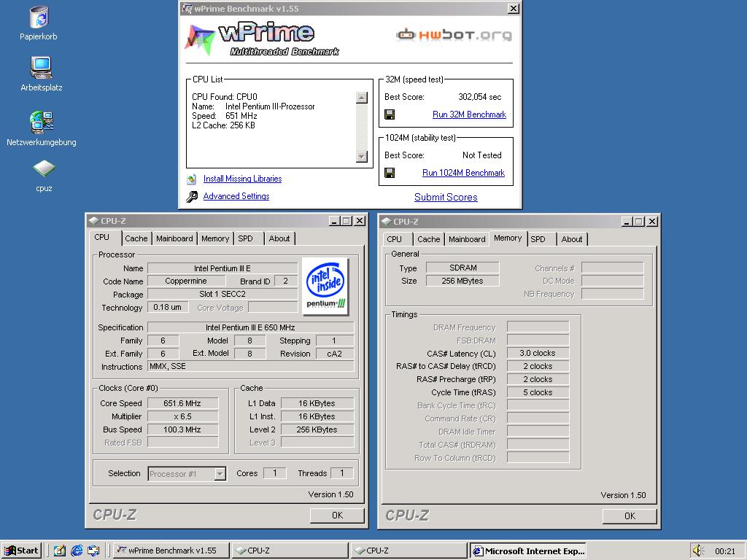Open the Papierkorb recycle bin icon
Screen dimensions: 747x560
click(x=39, y=17)
